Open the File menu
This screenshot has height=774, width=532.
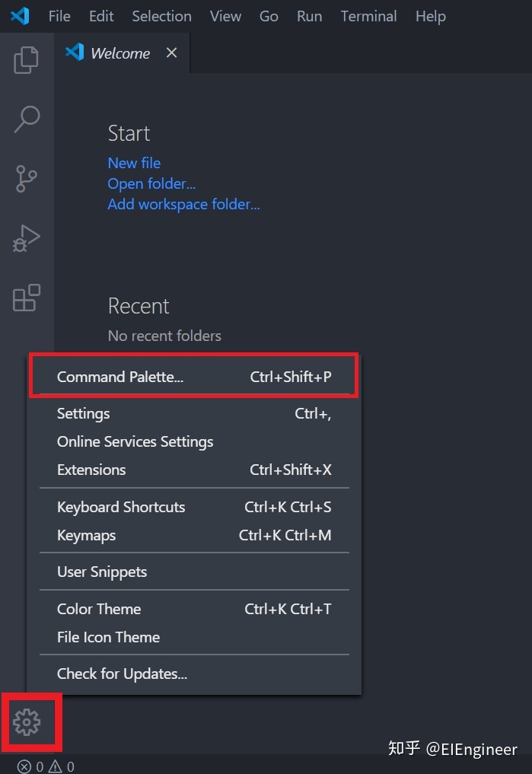(59, 15)
